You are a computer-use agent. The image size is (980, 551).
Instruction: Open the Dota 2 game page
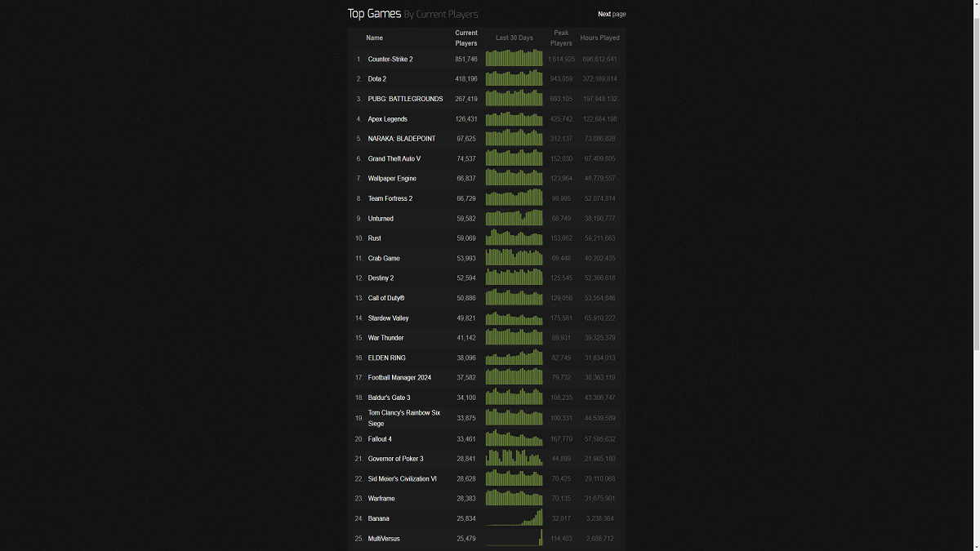tap(377, 78)
